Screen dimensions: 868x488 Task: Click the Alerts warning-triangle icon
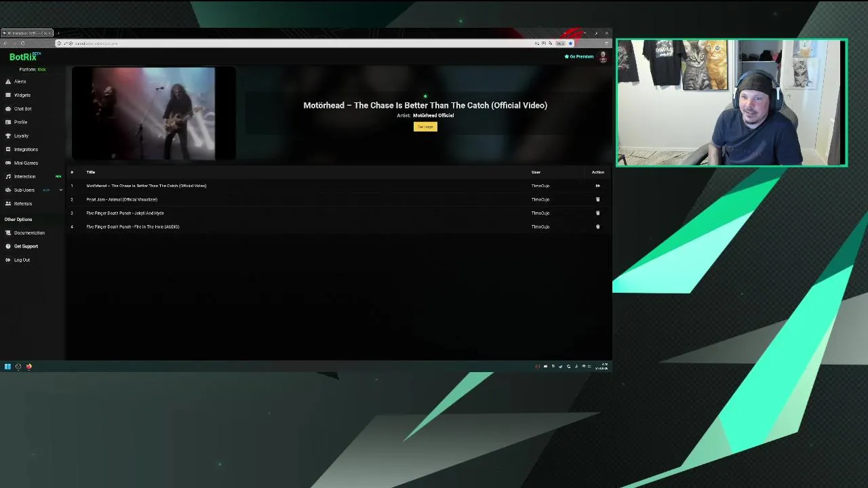(x=8, y=81)
